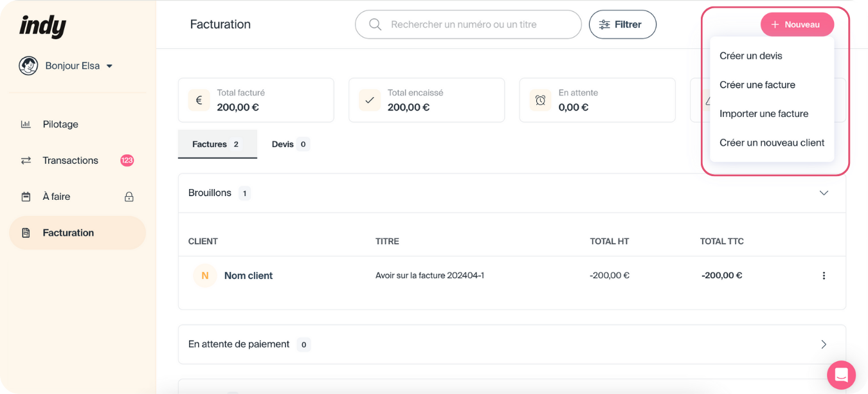868x394 pixels.
Task: Click the euro icon on Total facturé
Action: pyautogui.click(x=199, y=100)
